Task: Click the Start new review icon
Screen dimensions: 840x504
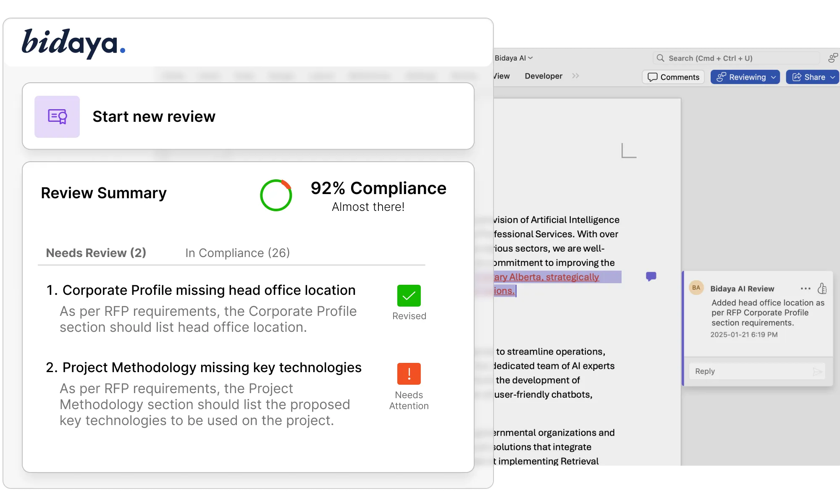Action: coord(57,117)
